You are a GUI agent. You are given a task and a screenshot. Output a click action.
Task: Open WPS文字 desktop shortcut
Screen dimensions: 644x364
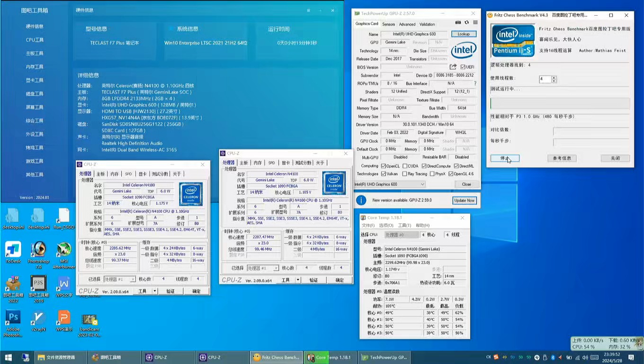pyautogui.click(x=64, y=286)
